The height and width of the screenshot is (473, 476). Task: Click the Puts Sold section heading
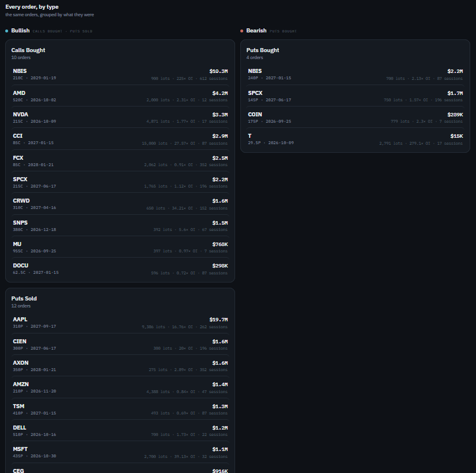(24, 298)
